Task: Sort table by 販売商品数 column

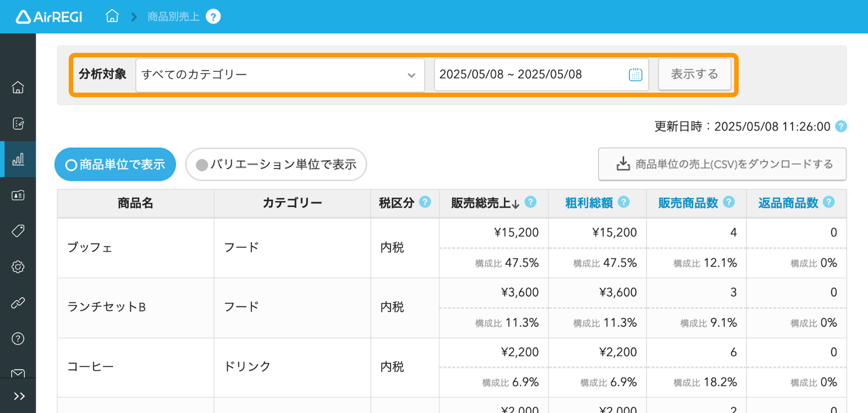Action: point(688,203)
